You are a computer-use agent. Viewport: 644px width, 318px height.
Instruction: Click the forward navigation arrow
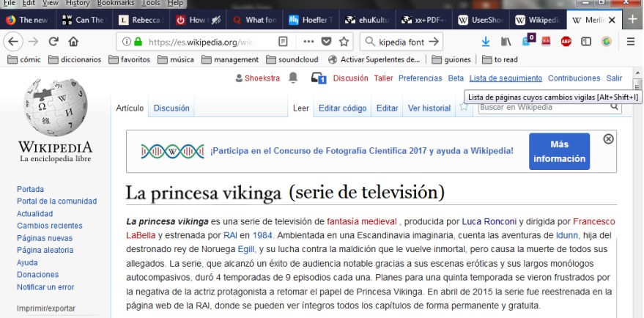tap(33, 42)
